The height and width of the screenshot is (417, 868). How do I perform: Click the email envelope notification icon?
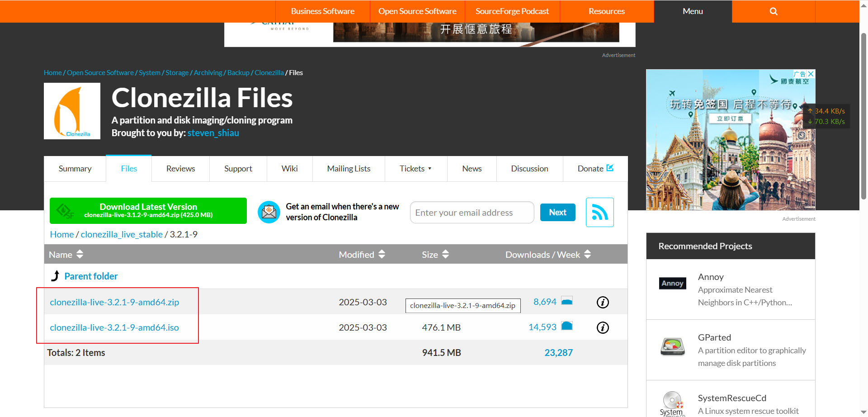pyautogui.click(x=269, y=212)
